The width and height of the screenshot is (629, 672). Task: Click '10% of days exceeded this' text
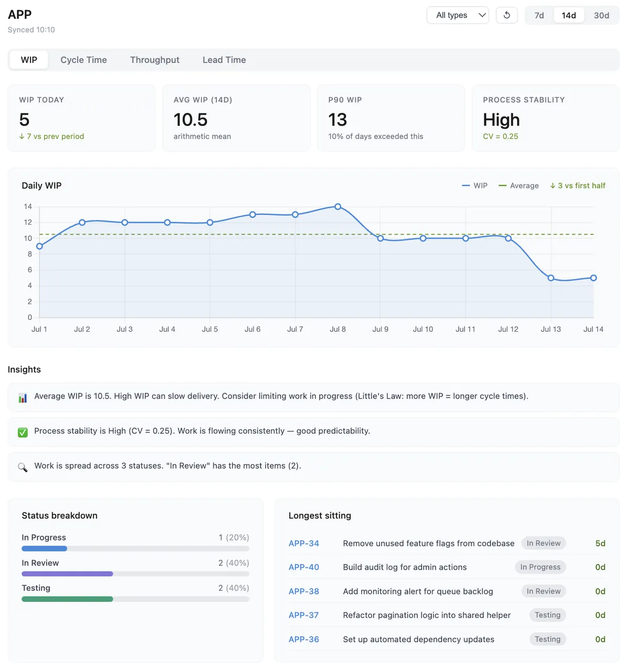[x=376, y=136]
